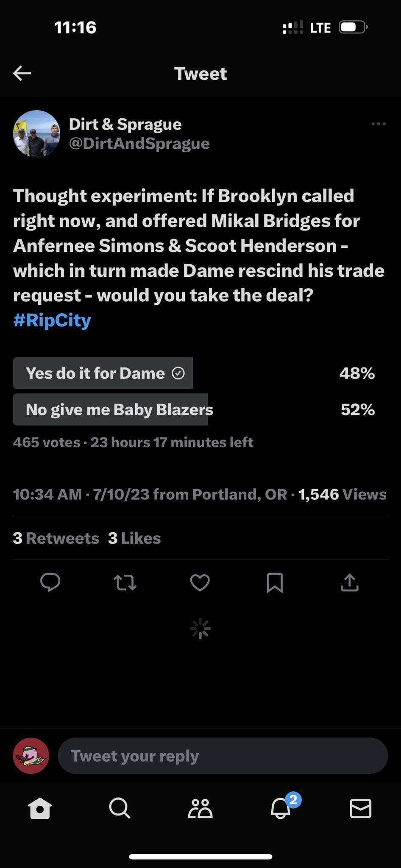This screenshot has width=401, height=868.
Task: Open Notifications with the bell icon
Action: (281, 808)
